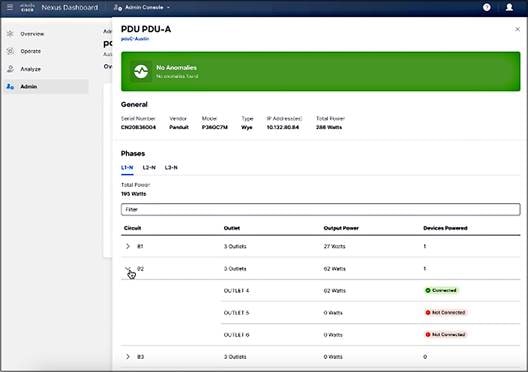Screen dimensions: 528x372
Task: Click the No Anomalies heartbeat icon
Action: (141, 71)
